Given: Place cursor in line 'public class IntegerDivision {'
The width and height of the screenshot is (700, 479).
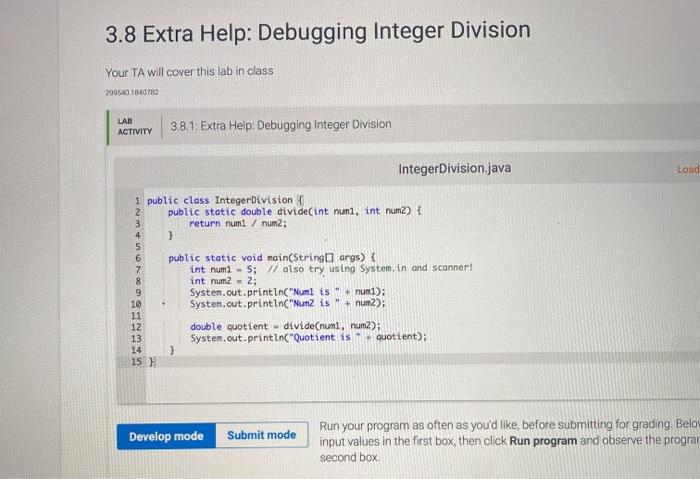Looking at the screenshot, I should tap(225, 200).
